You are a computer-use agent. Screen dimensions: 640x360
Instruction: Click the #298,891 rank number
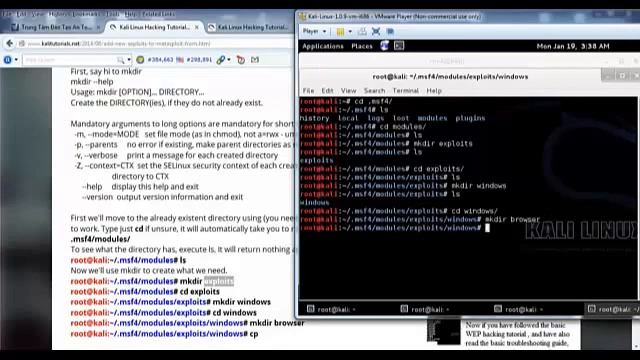(x=199, y=60)
